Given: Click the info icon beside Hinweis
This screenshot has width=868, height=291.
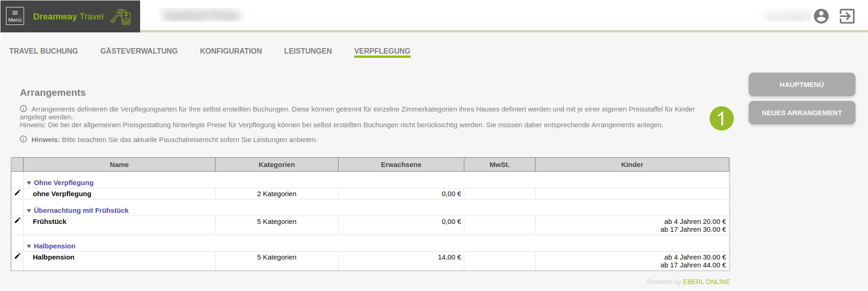Looking at the screenshot, I should [x=23, y=139].
